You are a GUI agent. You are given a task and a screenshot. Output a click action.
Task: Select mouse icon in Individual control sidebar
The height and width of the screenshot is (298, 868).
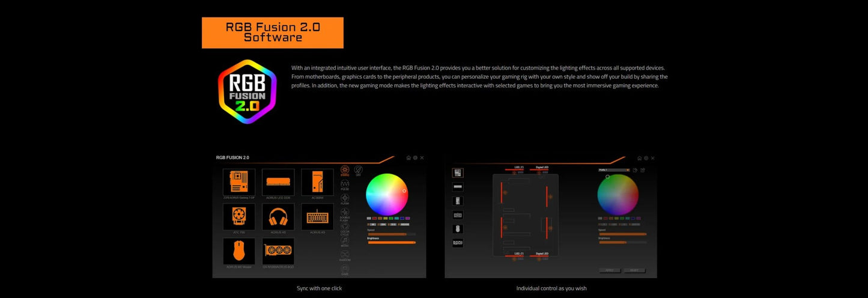coord(458,228)
